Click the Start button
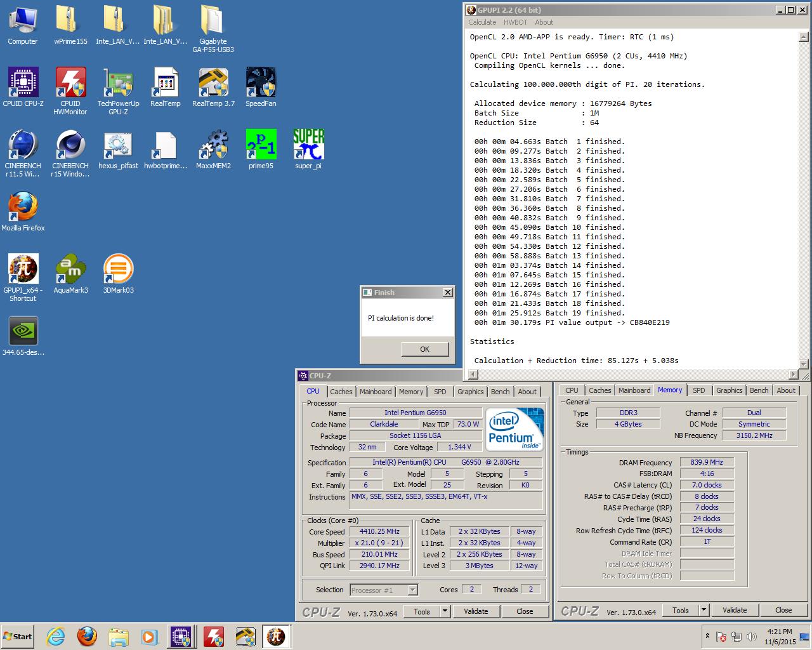812x650 pixels. coord(18,636)
